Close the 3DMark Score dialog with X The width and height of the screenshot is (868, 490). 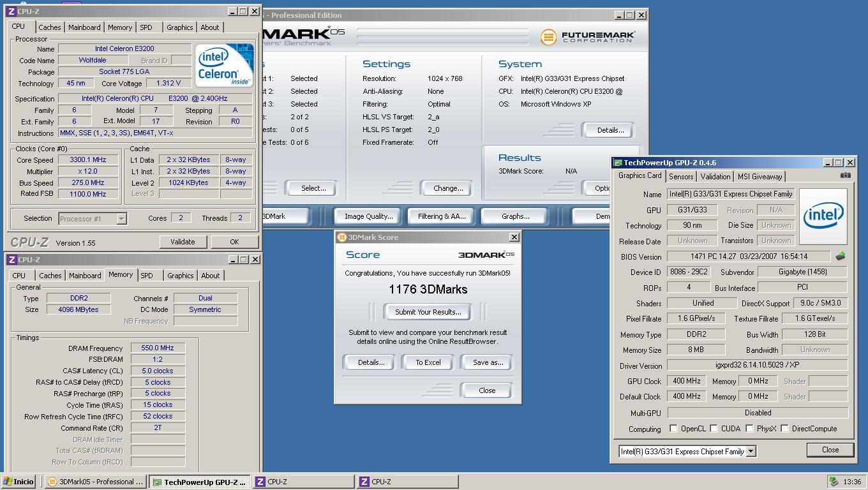click(x=514, y=237)
